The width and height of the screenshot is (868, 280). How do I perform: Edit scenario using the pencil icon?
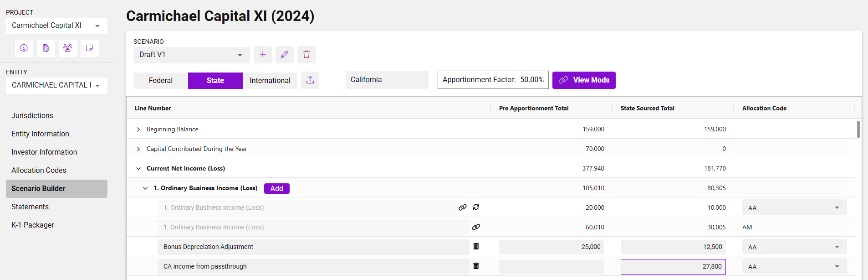pyautogui.click(x=285, y=55)
